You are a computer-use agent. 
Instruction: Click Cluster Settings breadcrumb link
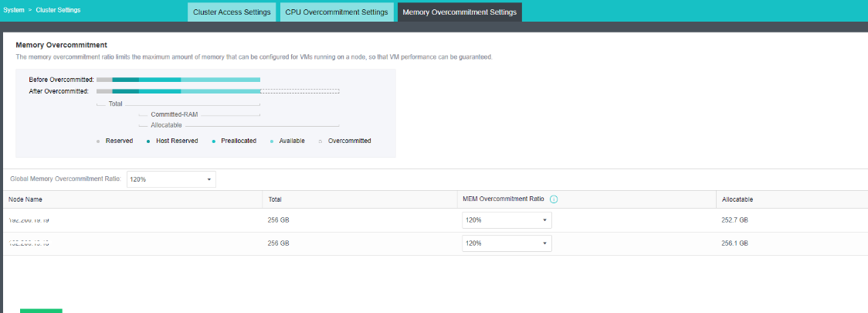tap(58, 10)
